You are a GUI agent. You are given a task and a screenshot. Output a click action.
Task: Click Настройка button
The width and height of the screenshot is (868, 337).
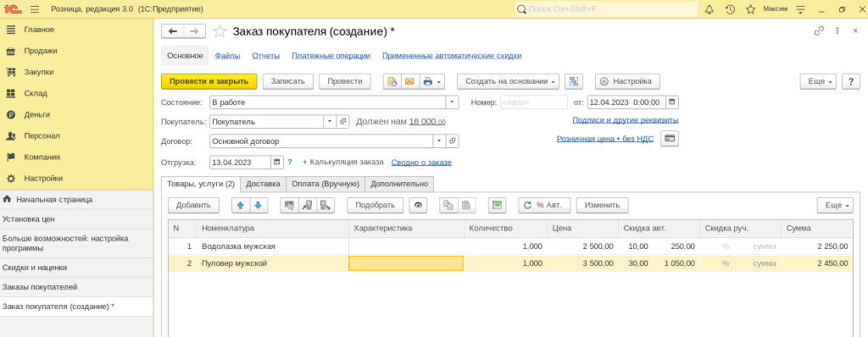pos(627,81)
